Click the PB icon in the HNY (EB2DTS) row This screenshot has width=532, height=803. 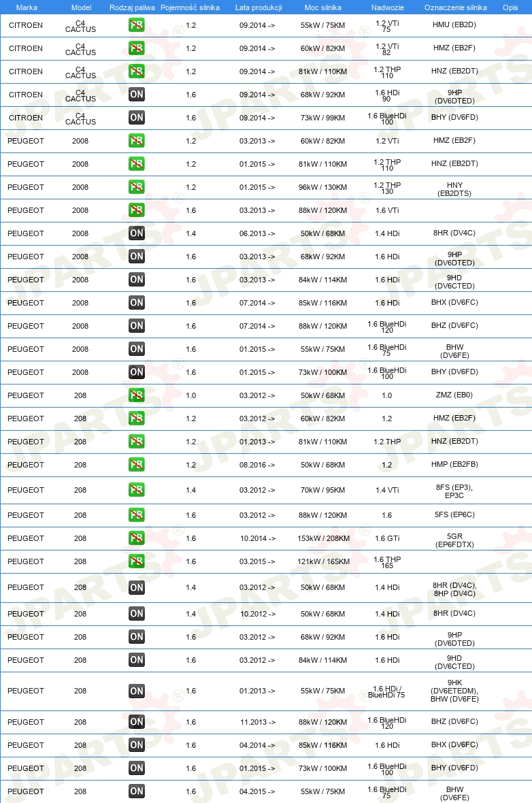pos(136,187)
